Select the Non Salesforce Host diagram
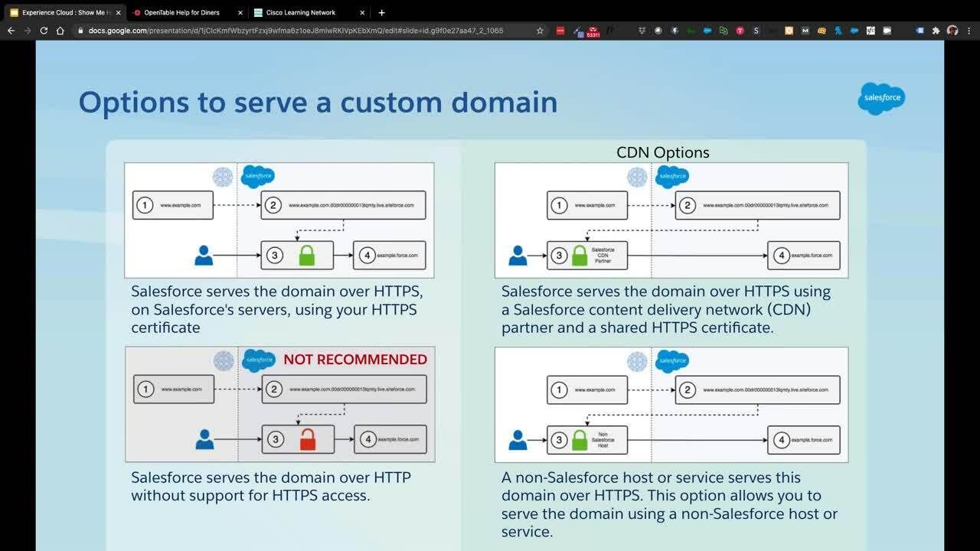This screenshot has height=551, width=980. coord(671,405)
